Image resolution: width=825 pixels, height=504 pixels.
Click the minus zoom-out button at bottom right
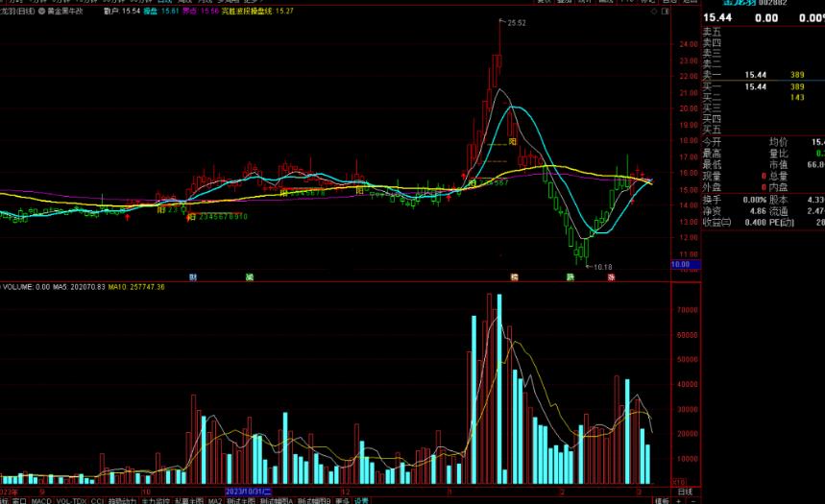point(692,501)
